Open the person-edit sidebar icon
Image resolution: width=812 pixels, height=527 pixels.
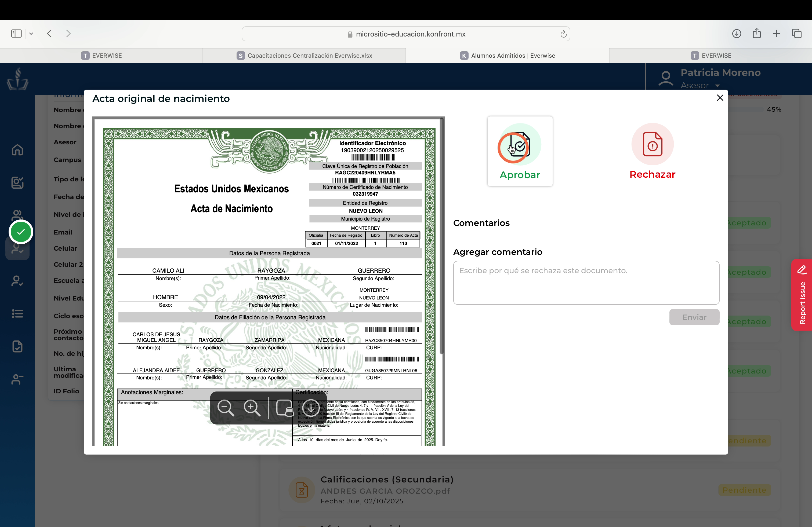[x=17, y=182]
